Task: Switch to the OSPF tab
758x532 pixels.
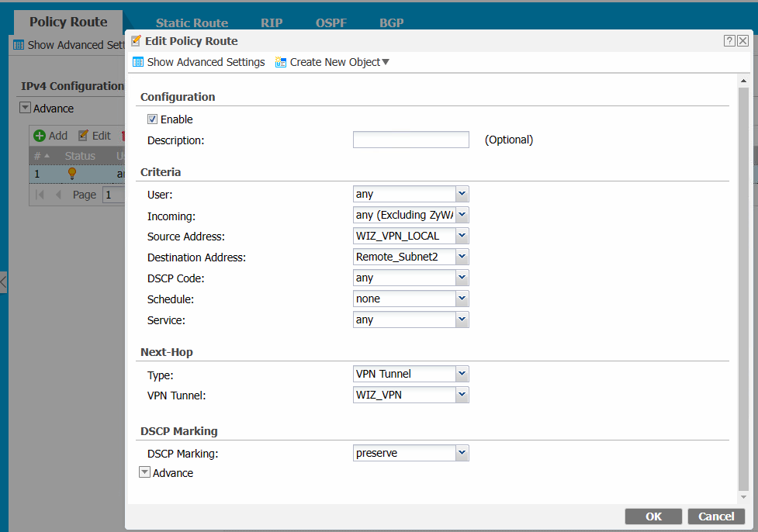Action: 331,22
